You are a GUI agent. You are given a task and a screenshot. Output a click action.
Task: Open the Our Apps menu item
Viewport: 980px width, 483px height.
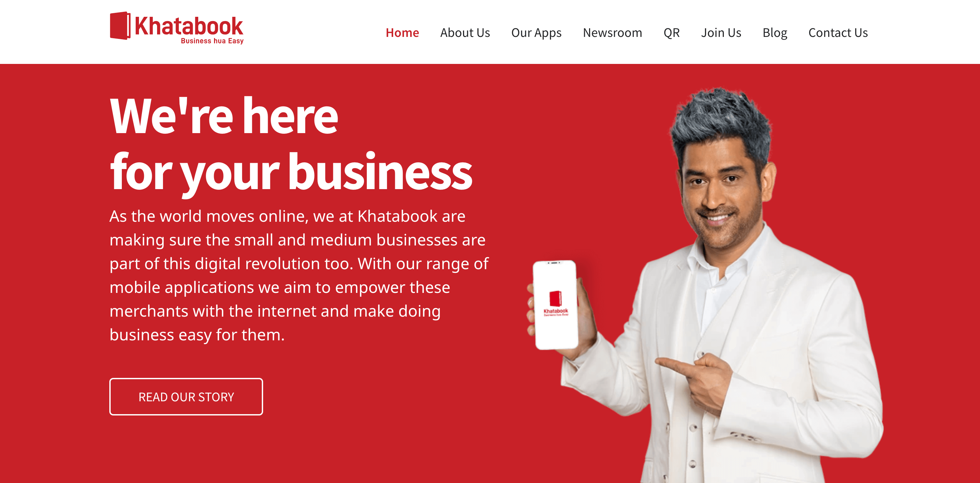click(x=536, y=33)
